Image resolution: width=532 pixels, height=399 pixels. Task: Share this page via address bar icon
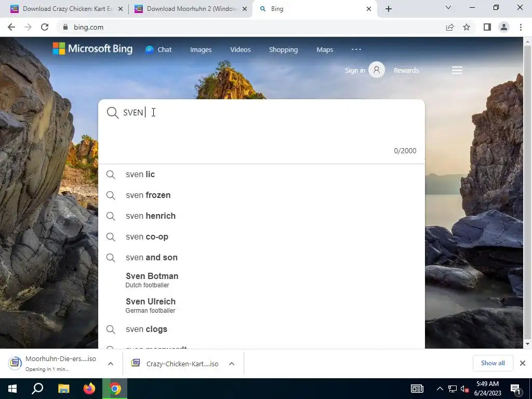click(450, 27)
